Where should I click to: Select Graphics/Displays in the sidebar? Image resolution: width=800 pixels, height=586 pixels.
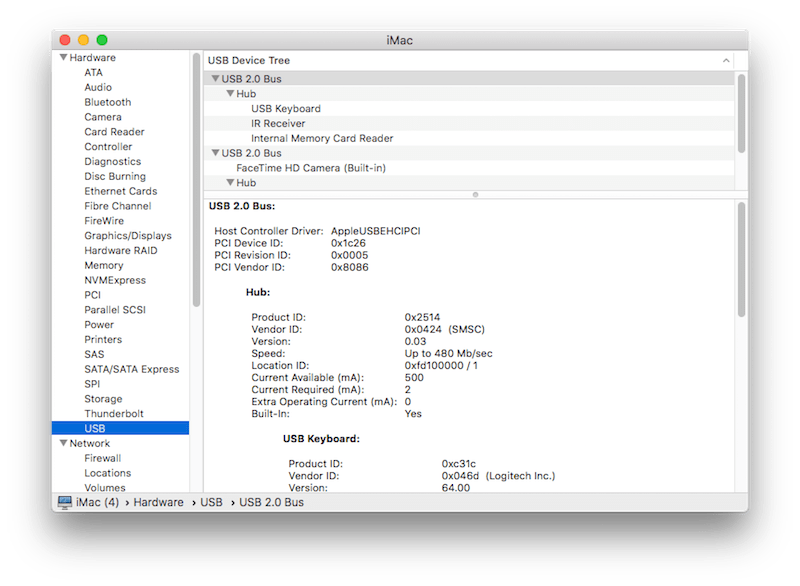click(x=126, y=235)
